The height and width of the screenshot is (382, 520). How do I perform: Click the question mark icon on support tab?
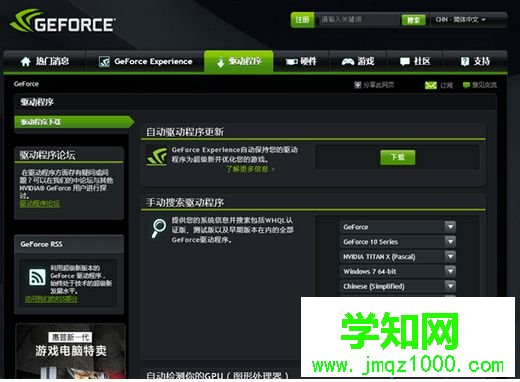465,62
